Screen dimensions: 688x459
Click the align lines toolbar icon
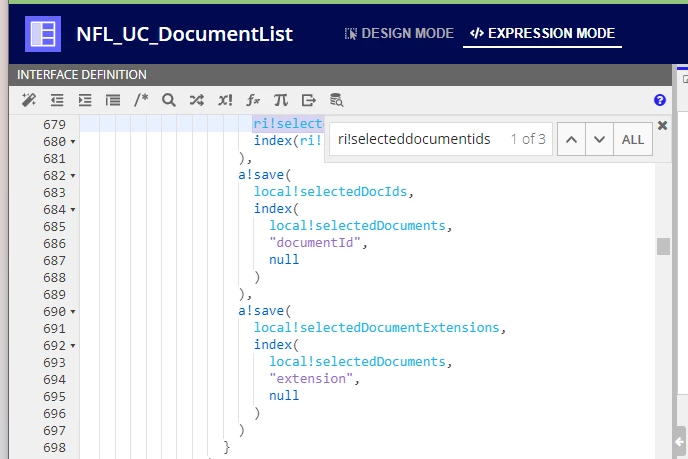113,100
